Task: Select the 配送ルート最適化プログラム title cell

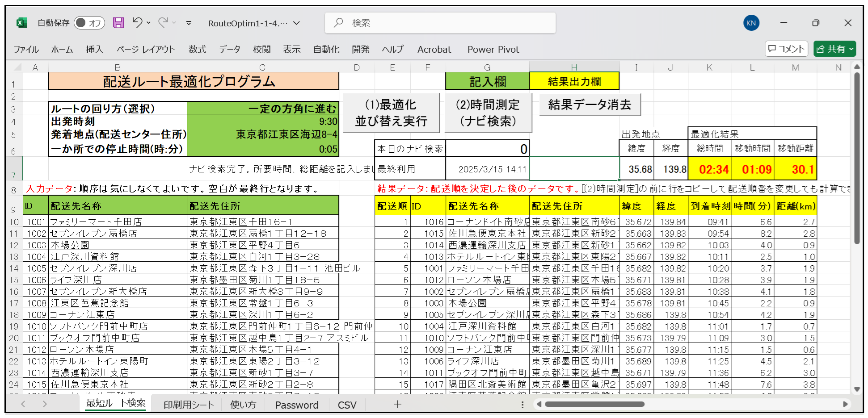Action: pos(194,81)
